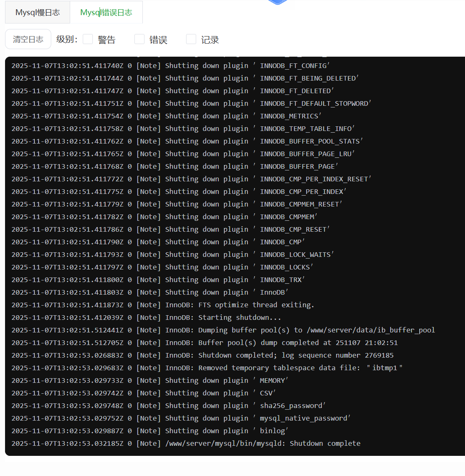This screenshot has height=476, width=465.
Task: Click log line for INNODB_FT_DEFAULT_STOPWORD
Action: (x=192, y=104)
